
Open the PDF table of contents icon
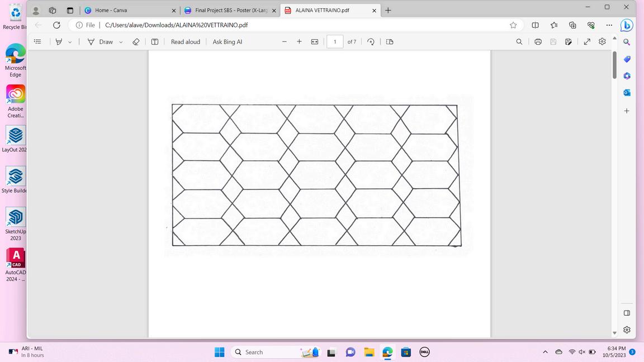[37, 41]
